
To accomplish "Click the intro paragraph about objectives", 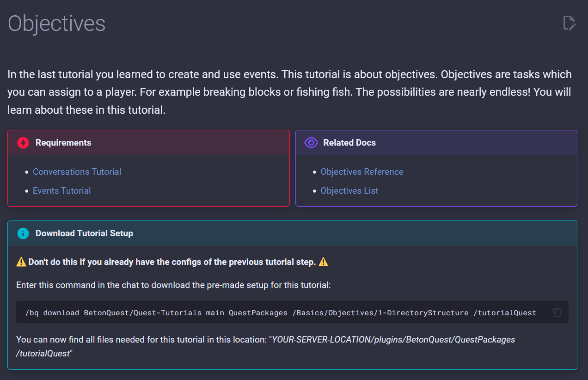I will [290, 92].
